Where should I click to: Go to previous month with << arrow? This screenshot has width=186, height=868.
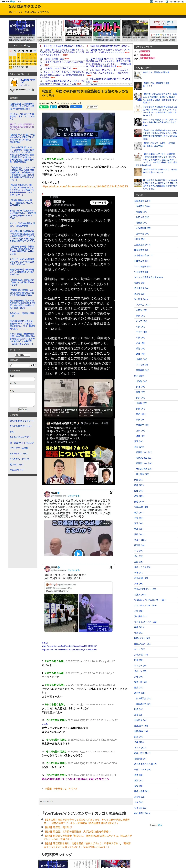[x=15, y=45]
